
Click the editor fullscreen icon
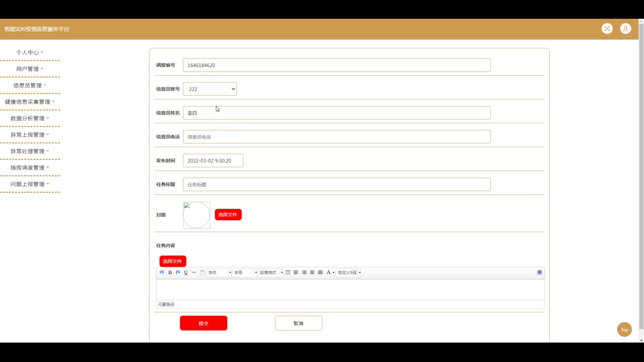point(539,273)
